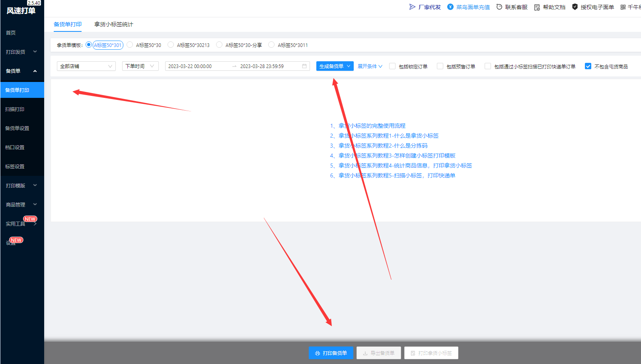Click the 授权电子面单 shield icon
Viewport: 641px width, 364px height.
coord(575,7)
